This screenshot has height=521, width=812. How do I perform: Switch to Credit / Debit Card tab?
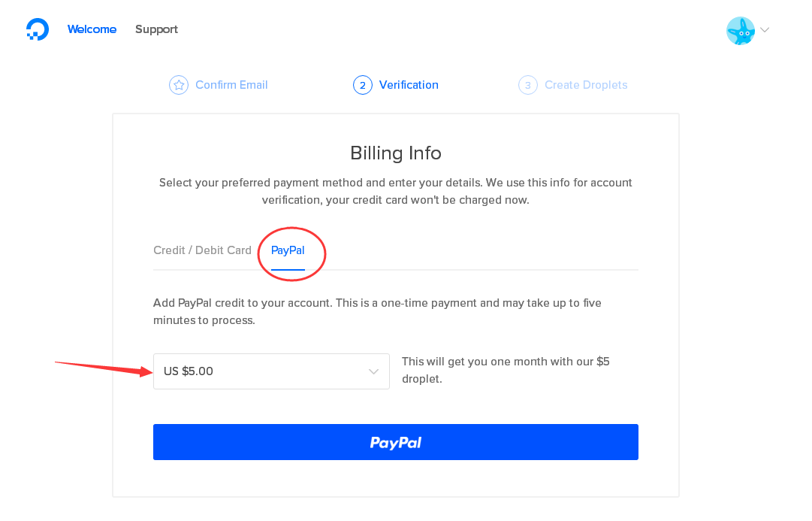point(203,250)
